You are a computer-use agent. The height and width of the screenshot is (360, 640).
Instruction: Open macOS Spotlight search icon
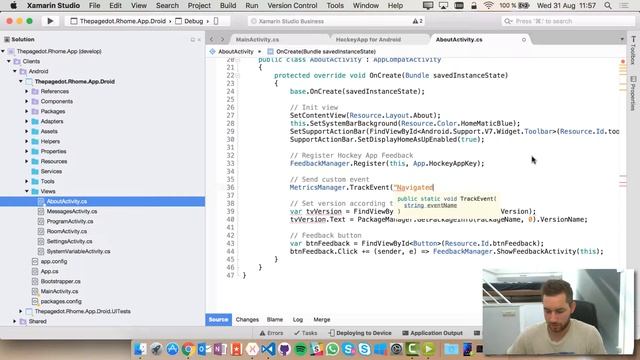(x=608, y=6)
